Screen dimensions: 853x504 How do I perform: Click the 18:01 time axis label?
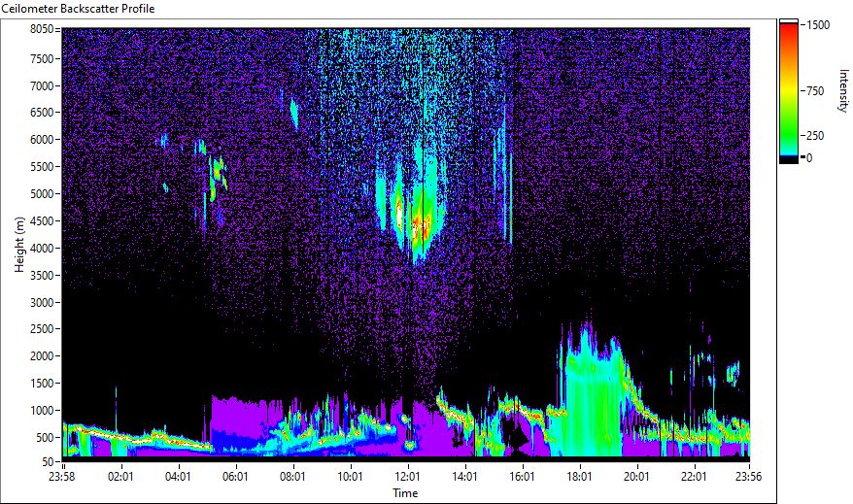coord(579,477)
